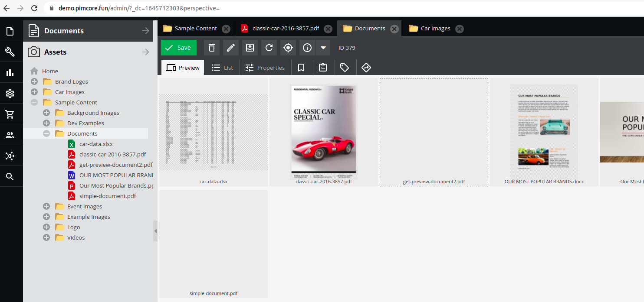The width and height of the screenshot is (644, 302).
Task: Open the Delete tool in the asset toolbar
Action: (x=212, y=48)
